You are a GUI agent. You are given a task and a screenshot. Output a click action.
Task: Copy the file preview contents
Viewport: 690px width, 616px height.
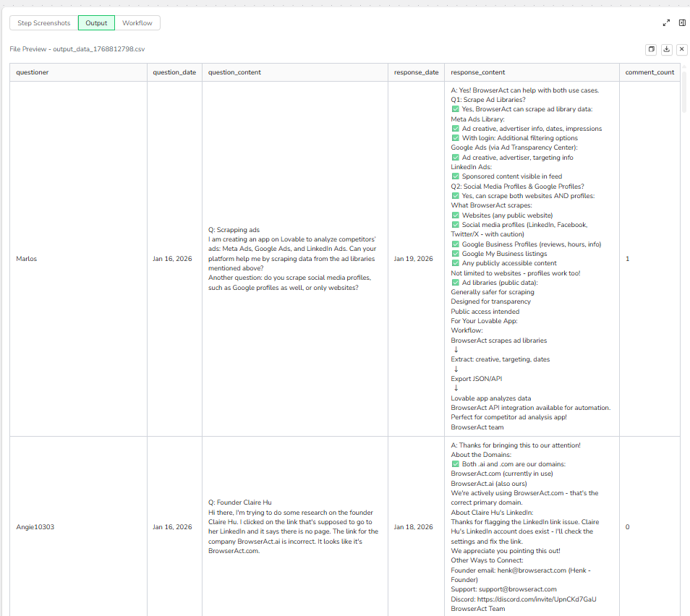tap(651, 49)
